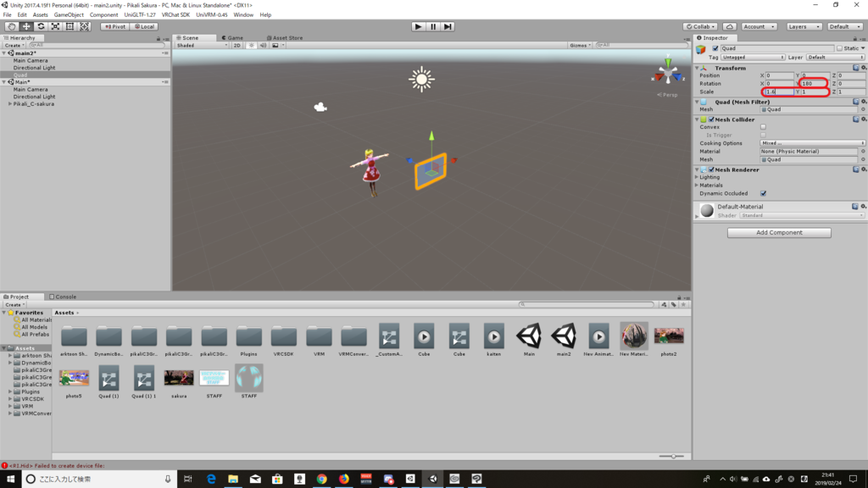Toggle scene audio speaker icon
This screenshot has width=868, height=488.
pos(264,46)
